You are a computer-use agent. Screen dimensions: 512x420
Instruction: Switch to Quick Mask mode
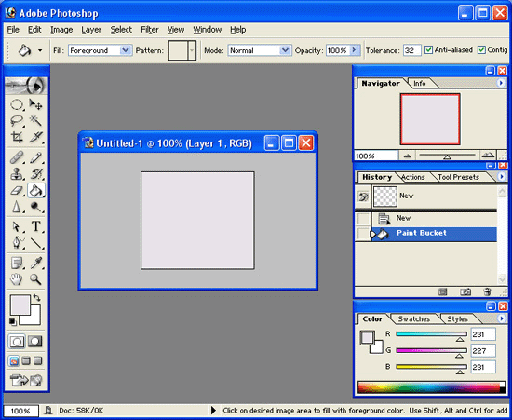[35, 342]
